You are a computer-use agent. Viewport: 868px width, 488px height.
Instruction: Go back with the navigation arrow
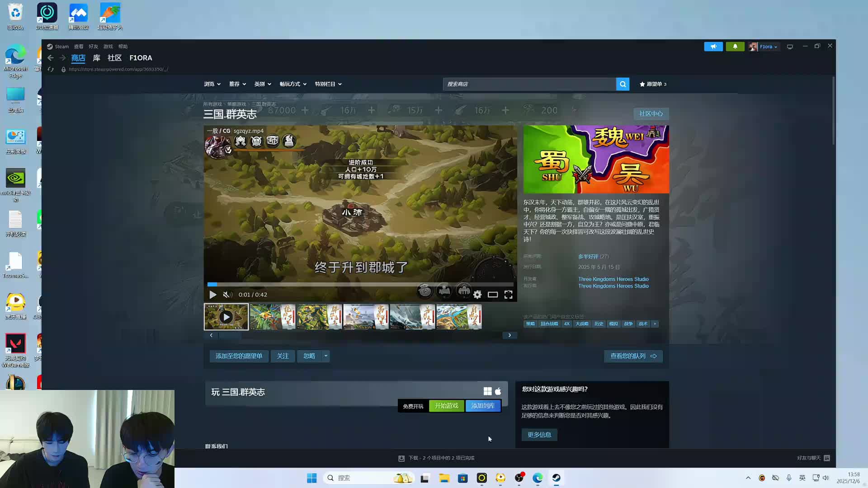[x=51, y=58]
